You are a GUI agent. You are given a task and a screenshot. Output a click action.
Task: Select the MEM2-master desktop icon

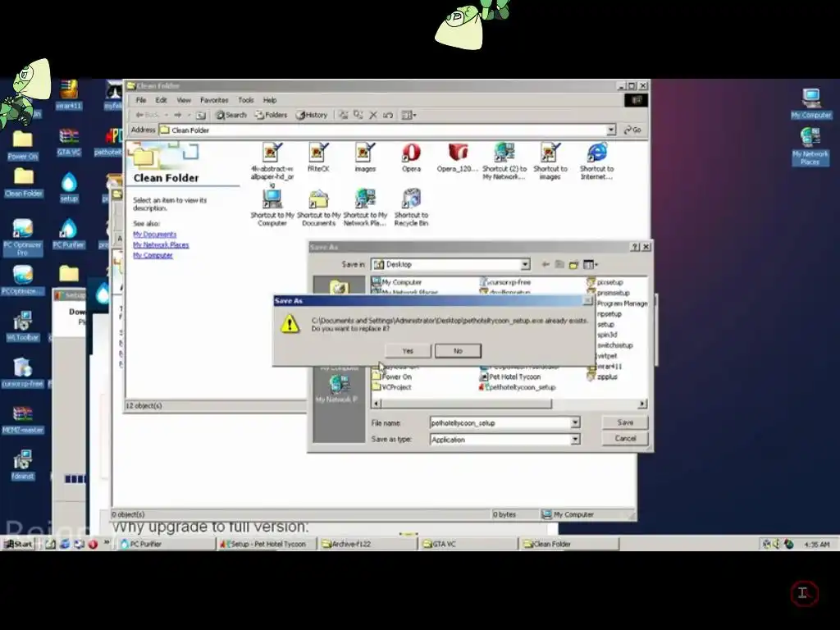tap(22, 419)
